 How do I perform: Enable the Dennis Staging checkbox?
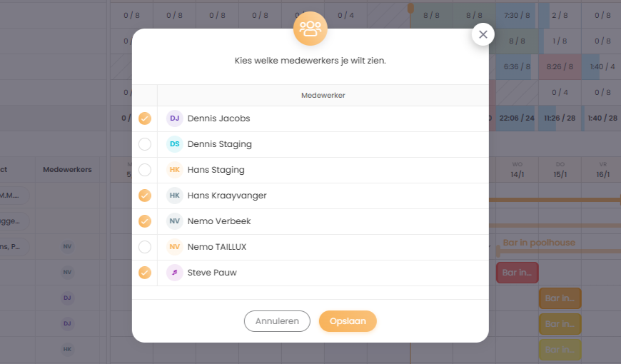(145, 144)
